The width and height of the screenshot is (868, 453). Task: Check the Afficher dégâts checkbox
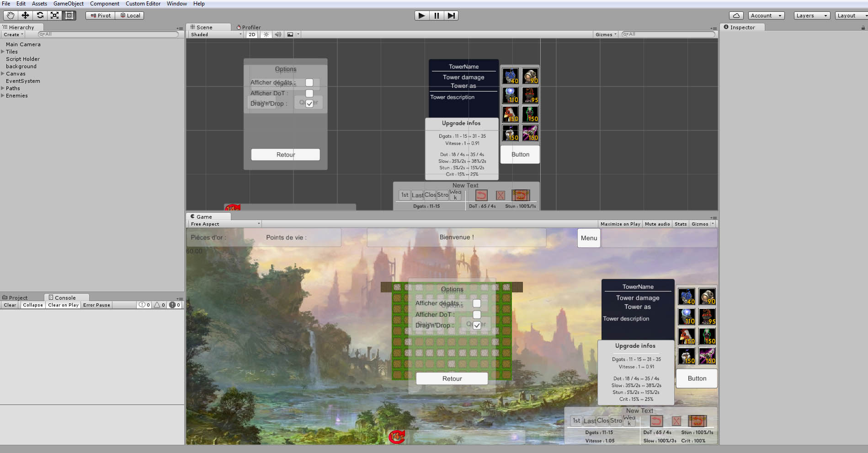click(x=477, y=303)
